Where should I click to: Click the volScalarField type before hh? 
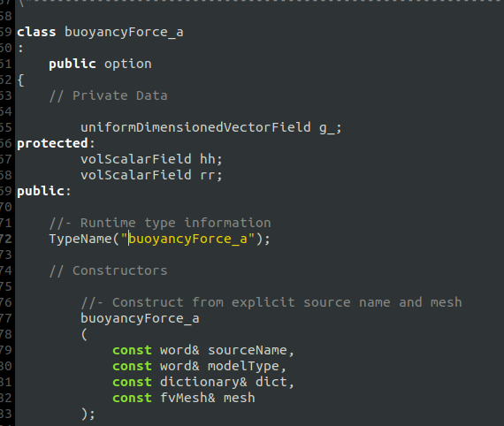(136, 159)
